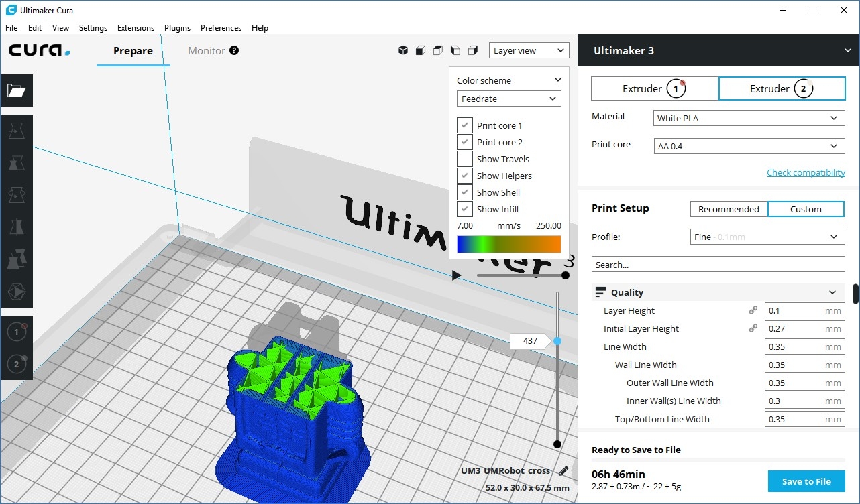
Task: Open the Plugins menu
Action: [x=178, y=28]
